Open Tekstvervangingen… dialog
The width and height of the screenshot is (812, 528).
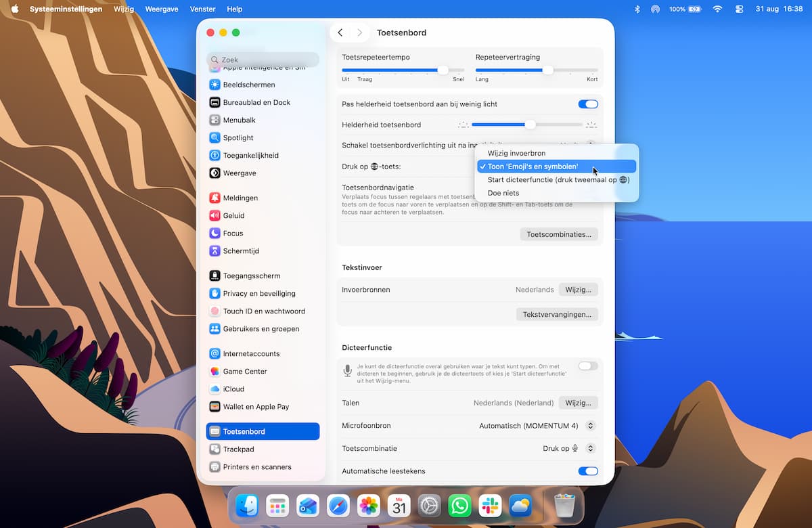click(557, 314)
